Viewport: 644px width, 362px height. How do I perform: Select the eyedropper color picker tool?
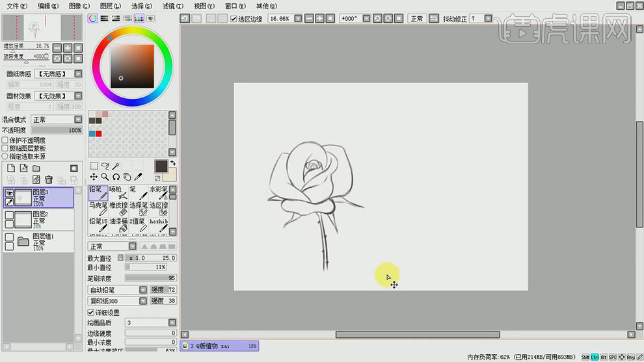point(139,177)
